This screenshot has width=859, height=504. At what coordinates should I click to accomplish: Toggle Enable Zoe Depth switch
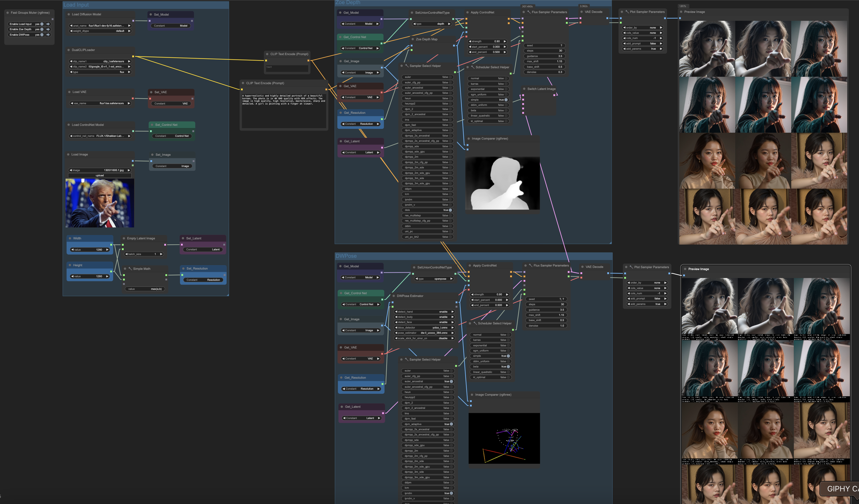[x=42, y=29]
